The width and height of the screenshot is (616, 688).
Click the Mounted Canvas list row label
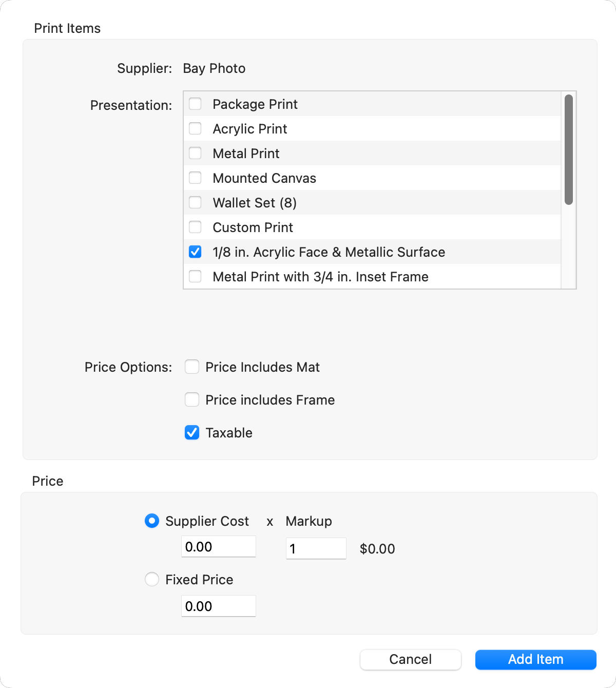coord(264,178)
